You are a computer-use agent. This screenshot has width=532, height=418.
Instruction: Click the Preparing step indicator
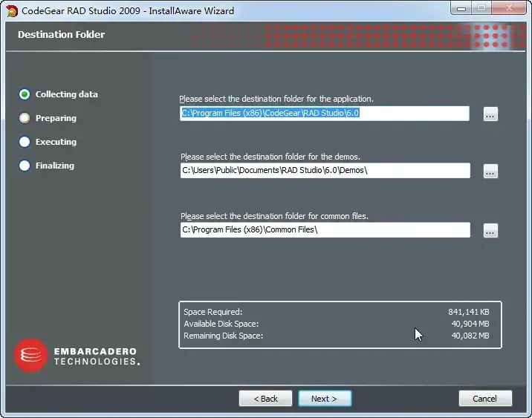(25, 118)
